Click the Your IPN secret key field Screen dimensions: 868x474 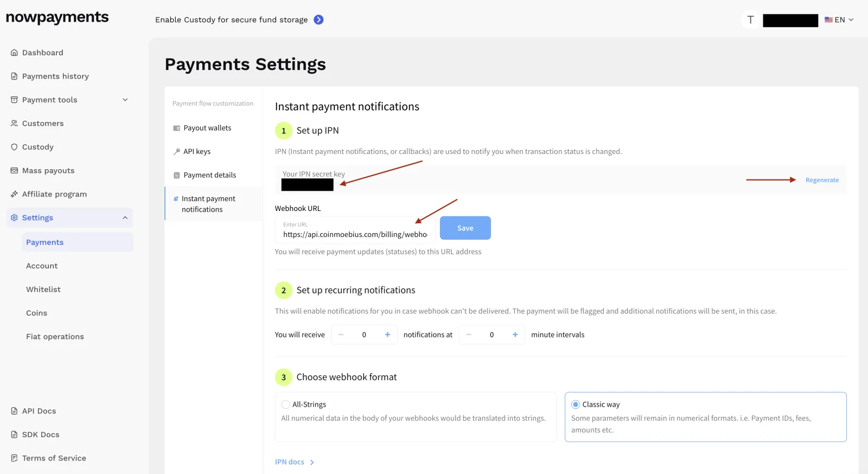560,180
